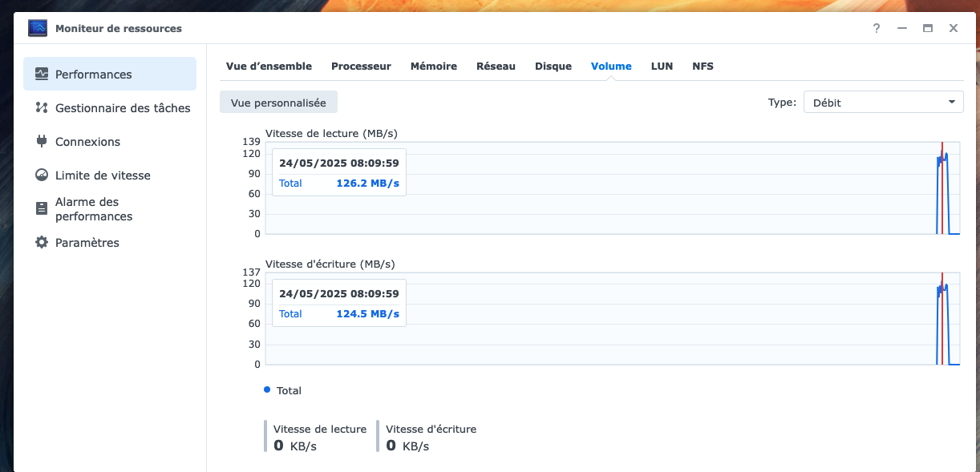Select the Disque tab
This screenshot has width=980, height=472.
tap(553, 67)
